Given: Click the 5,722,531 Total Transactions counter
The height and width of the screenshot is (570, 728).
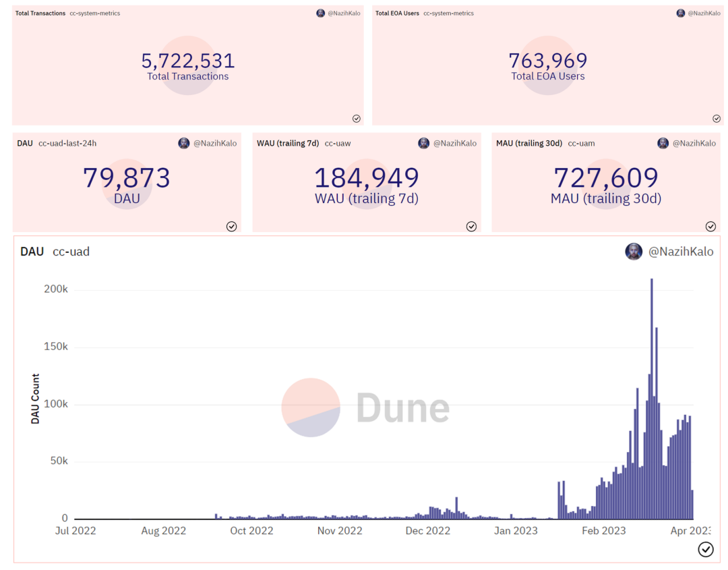Looking at the screenshot, I should 188,61.
